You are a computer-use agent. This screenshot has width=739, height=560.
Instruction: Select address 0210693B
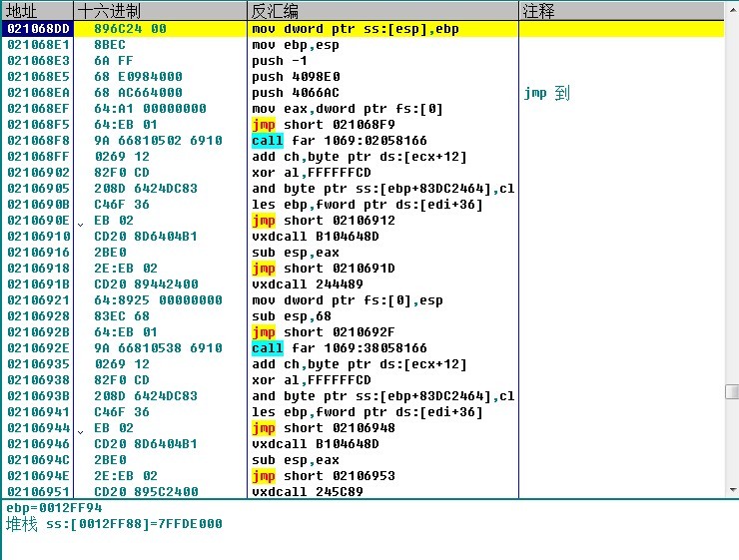click(x=38, y=396)
